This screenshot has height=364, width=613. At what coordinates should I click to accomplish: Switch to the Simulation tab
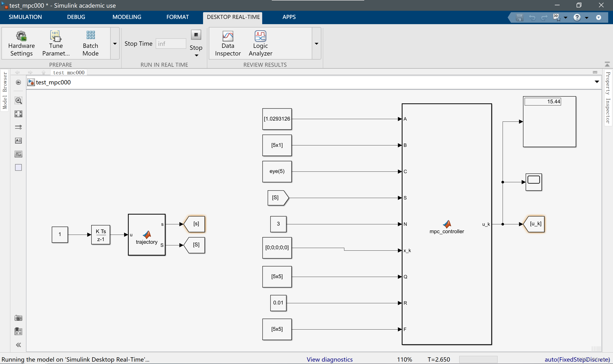pyautogui.click(x=25, y=17)
